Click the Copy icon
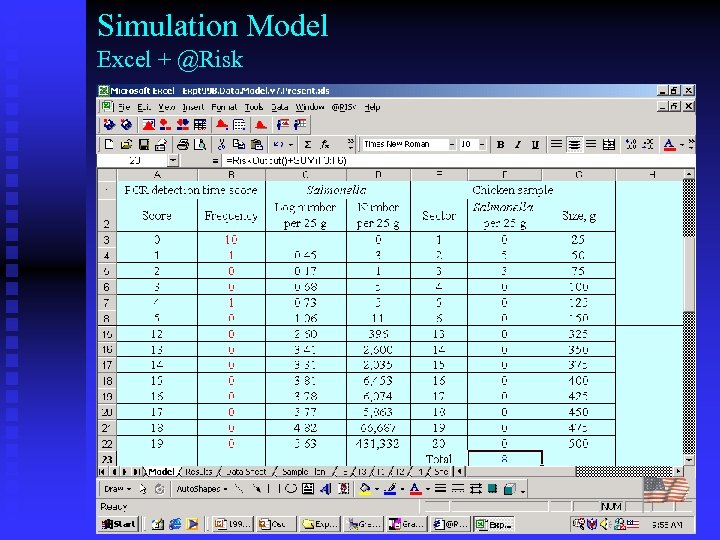This screenshot has height=540, width=720. 239,145
